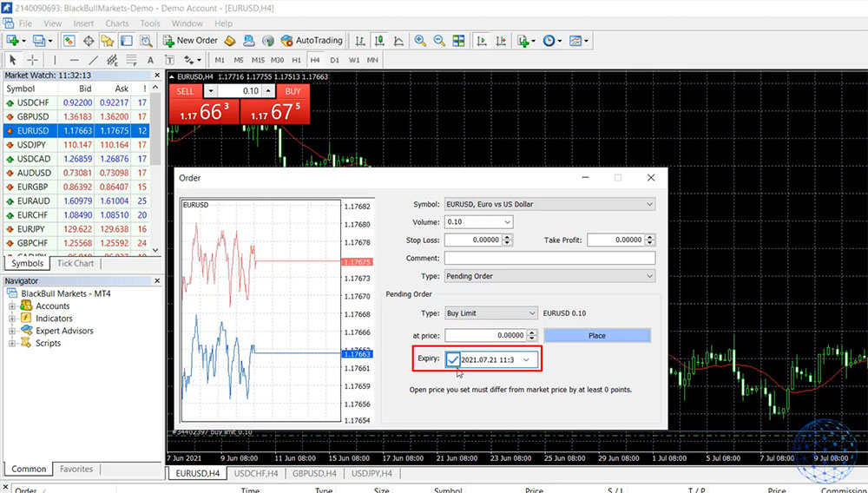Click the New Order toolbar button
868x493 pixels.
[x=189, y=41]
